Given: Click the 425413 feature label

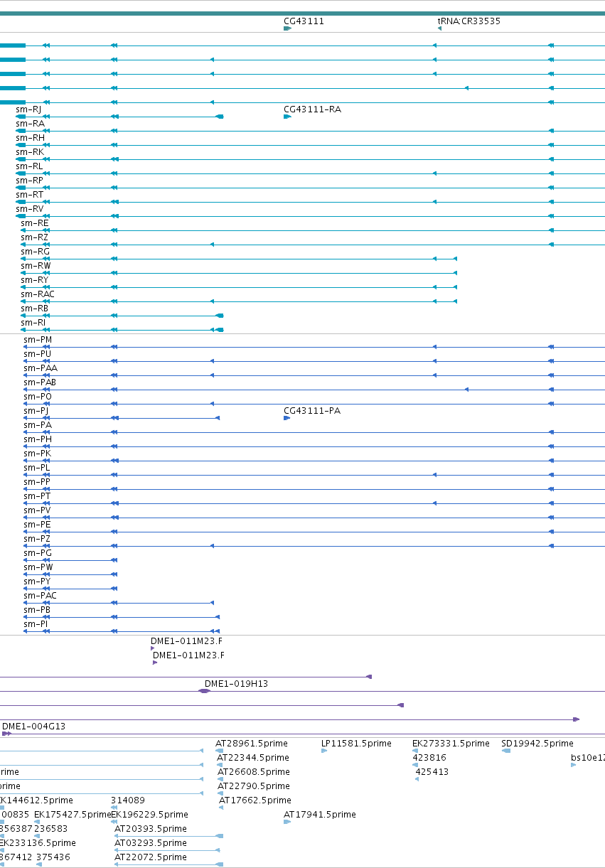Looking at the screenshot, I should pos(432,772).
